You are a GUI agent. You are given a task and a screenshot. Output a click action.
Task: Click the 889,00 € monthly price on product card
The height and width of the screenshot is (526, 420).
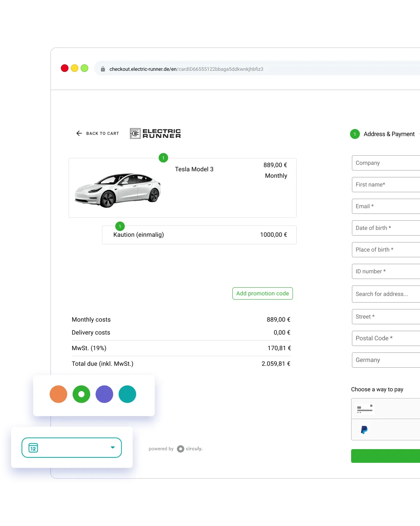pos(275,165)
